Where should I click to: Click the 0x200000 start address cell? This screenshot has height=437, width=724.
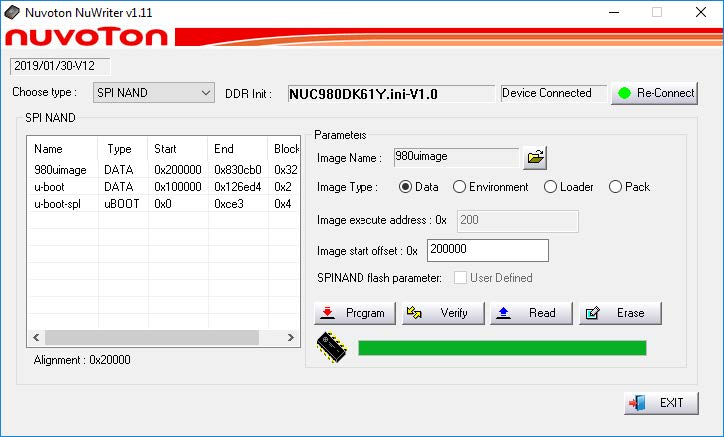178,170
